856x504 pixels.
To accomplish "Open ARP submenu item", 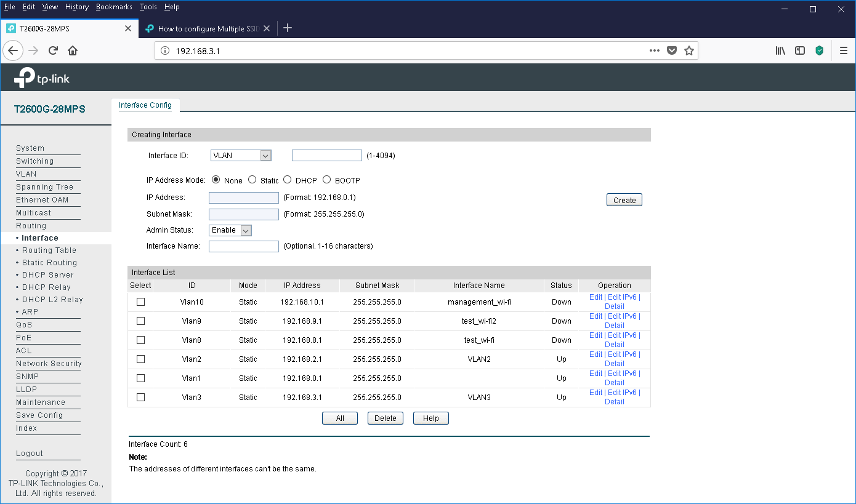I will [30, 312].
